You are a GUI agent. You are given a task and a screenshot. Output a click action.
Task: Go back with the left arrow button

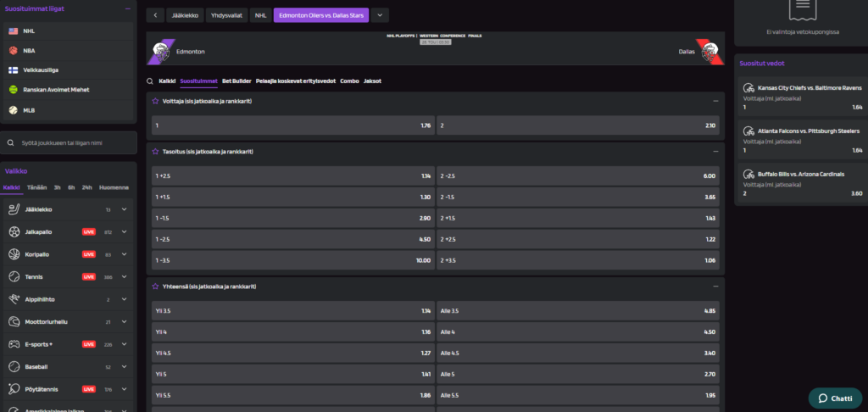(x=155, y=15)
